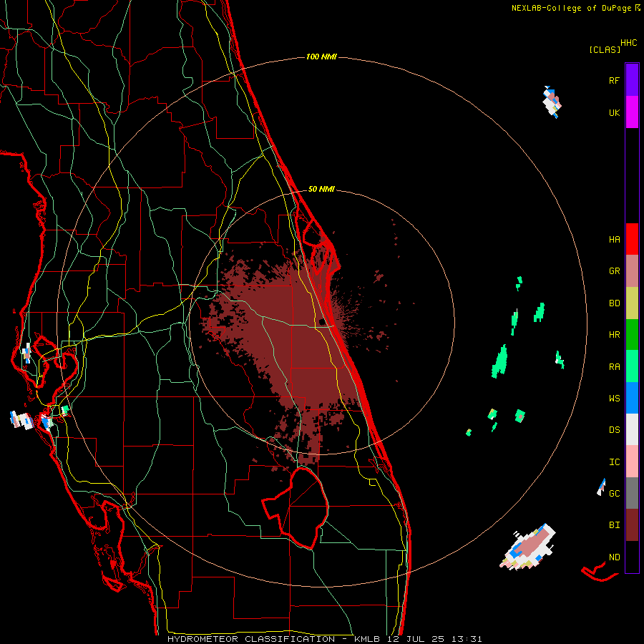The width and height of the screenshot is (644, 644).
Task: Click the "13:31" timestamp in caption
Action: pos(466,639)
